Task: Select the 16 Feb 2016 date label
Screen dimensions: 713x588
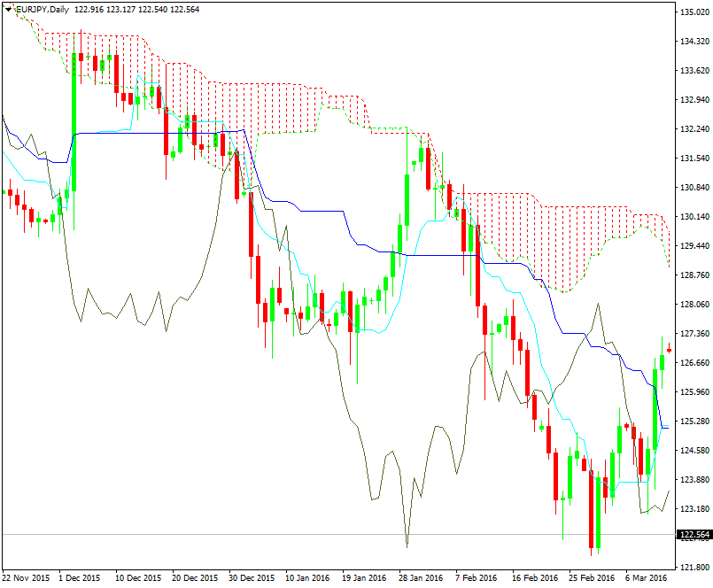Action: 534,577
